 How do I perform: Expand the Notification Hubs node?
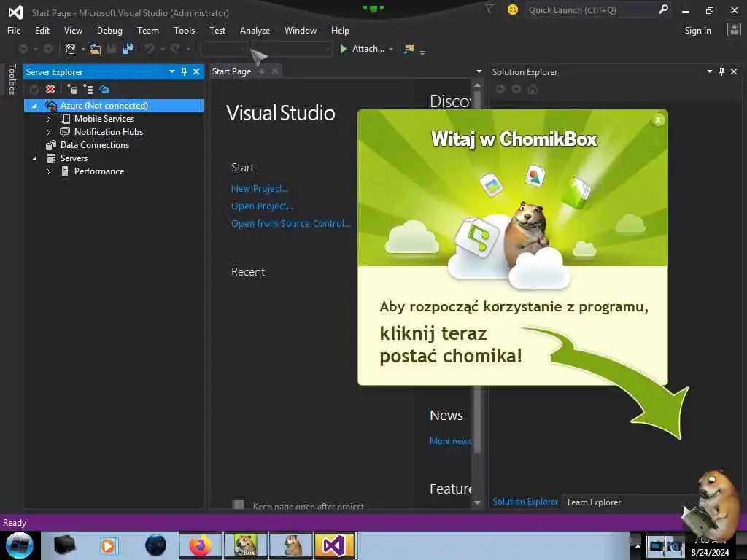pyautogui.click(x=48, y=132)
